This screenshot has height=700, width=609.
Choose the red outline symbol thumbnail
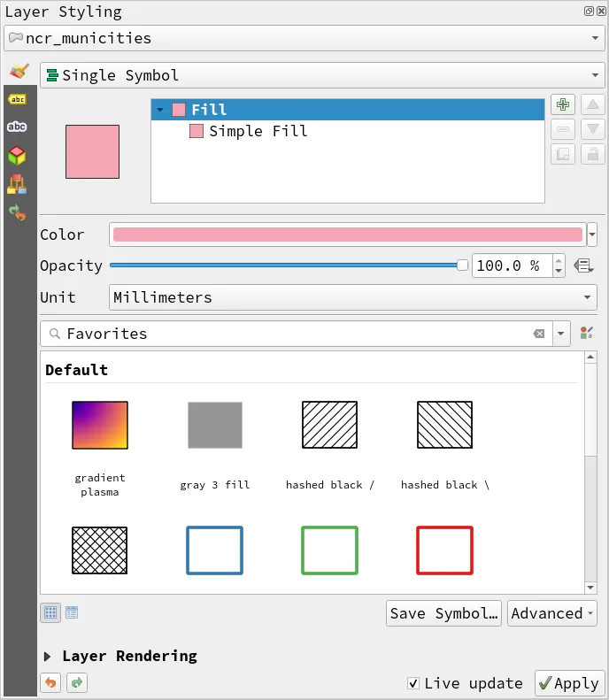pyautogui.click(x=444, y=550)
